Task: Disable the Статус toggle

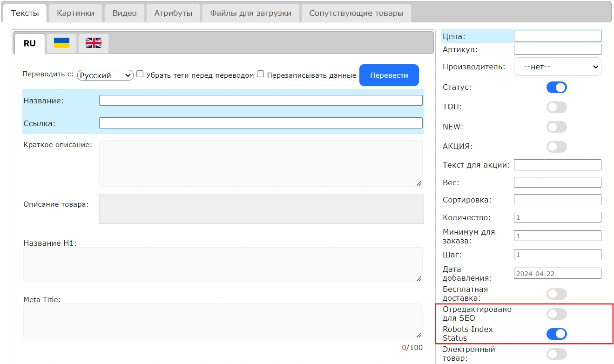Action: point(556,87)
